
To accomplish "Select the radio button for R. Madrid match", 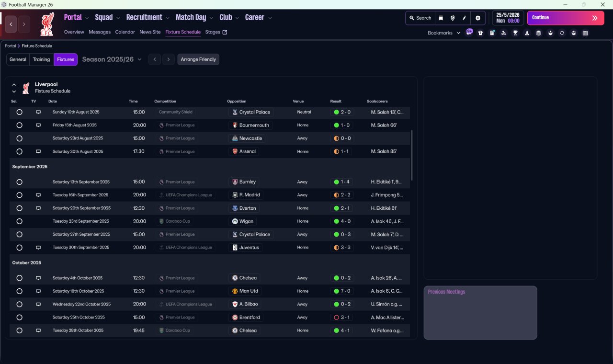I will 19,195.
